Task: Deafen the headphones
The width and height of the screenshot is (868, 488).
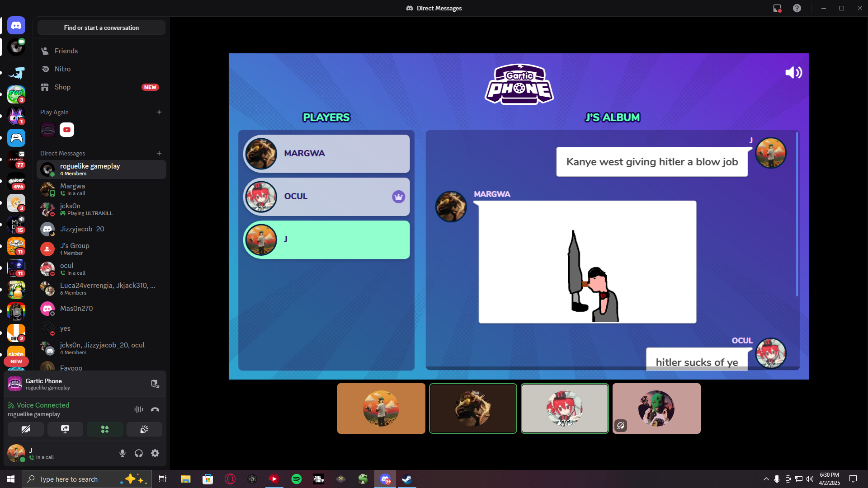Action: click(x=139, y=453)
